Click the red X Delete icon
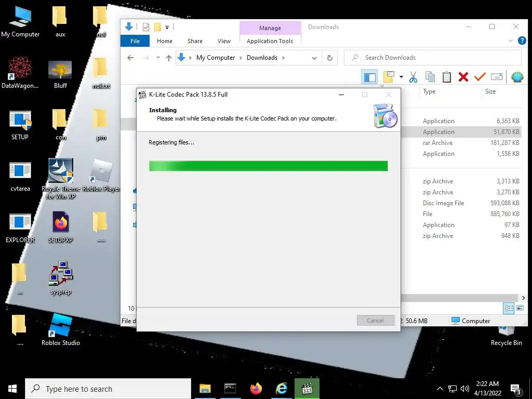The image size is (532, 399). pyautogui.click(x=463, y=77)
